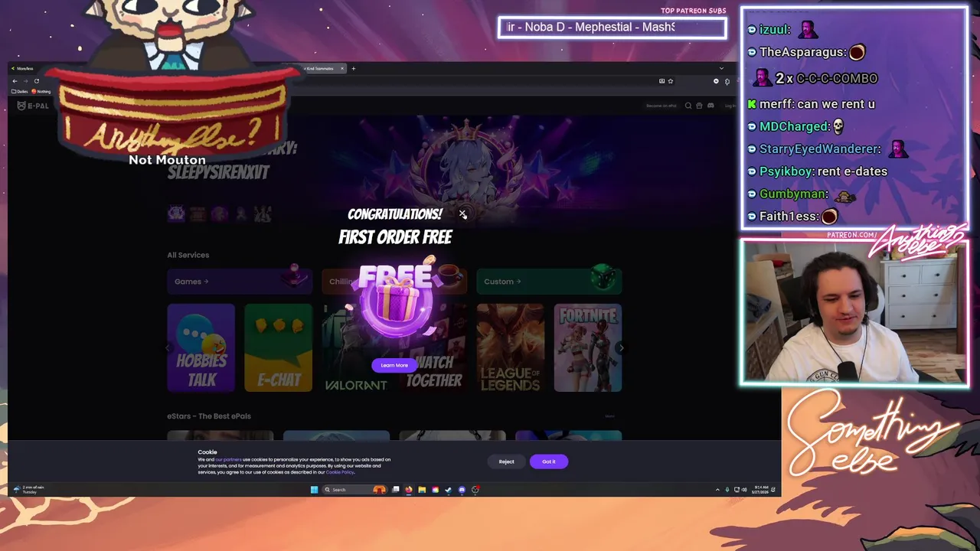The height and width of the screenshot is (551, 980).
Task: Reload the page with browser refresh icon
Action: [36, 81]
